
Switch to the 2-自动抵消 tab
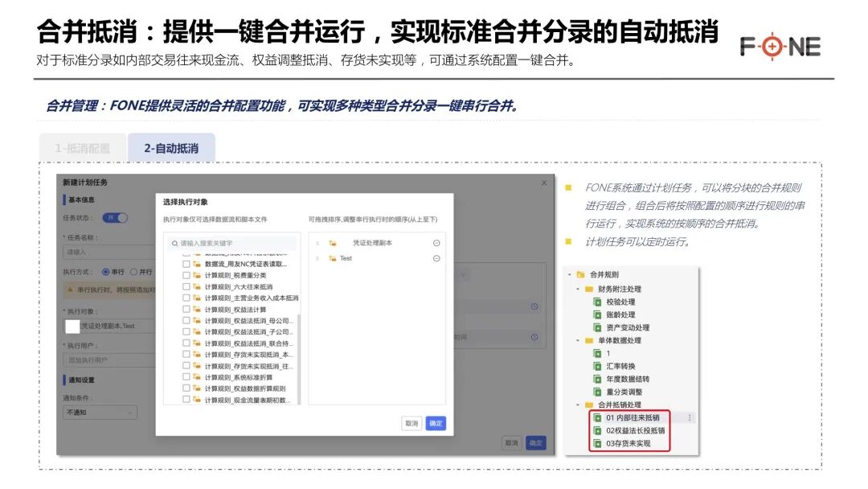pos(173,147)
